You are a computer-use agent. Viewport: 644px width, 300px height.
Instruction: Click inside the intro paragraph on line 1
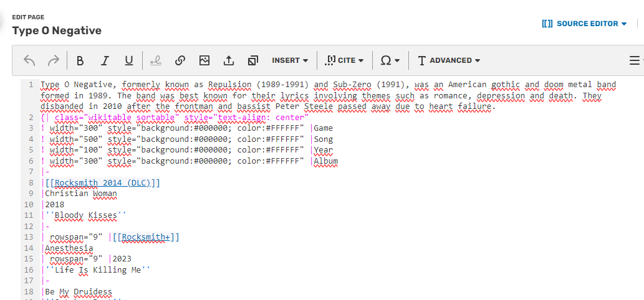[x=328, y=95]
